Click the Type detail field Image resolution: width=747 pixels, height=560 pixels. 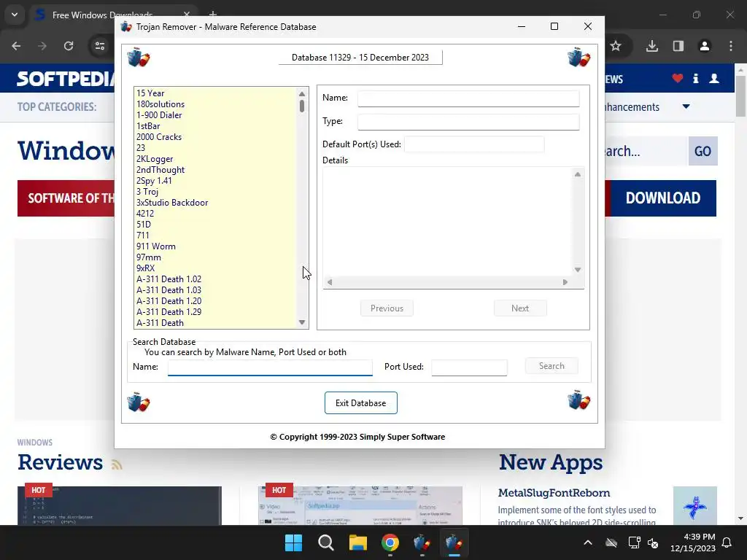click(x=469, y=122)
